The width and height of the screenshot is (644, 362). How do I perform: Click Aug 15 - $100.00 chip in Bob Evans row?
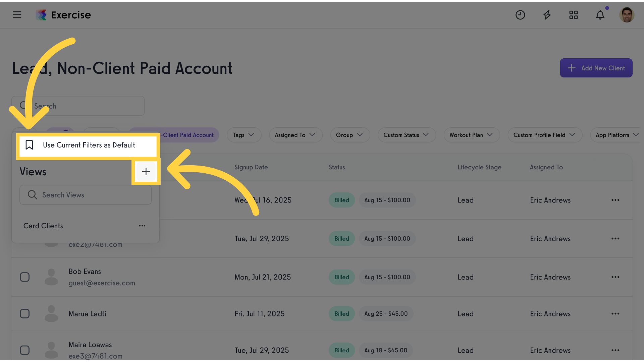point(387,277)
